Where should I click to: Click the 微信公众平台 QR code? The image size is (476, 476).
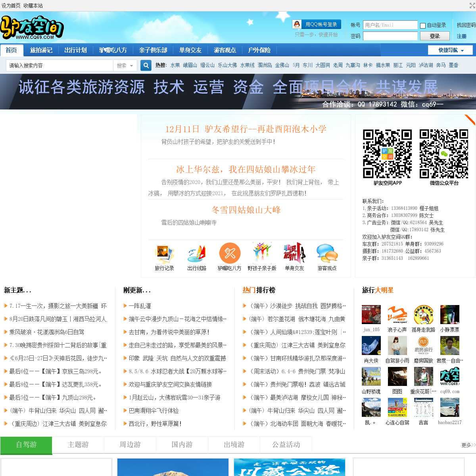[444, 154]
